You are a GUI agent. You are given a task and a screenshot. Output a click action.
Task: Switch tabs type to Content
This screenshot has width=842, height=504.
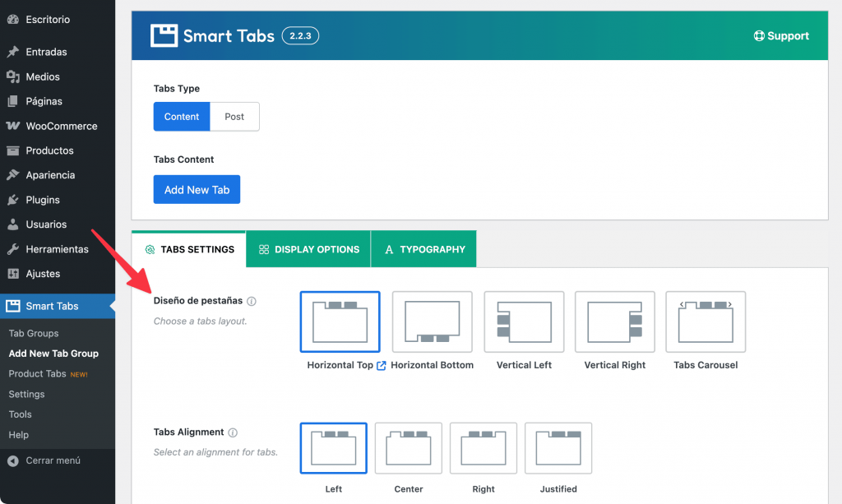(x=182, y=117)
